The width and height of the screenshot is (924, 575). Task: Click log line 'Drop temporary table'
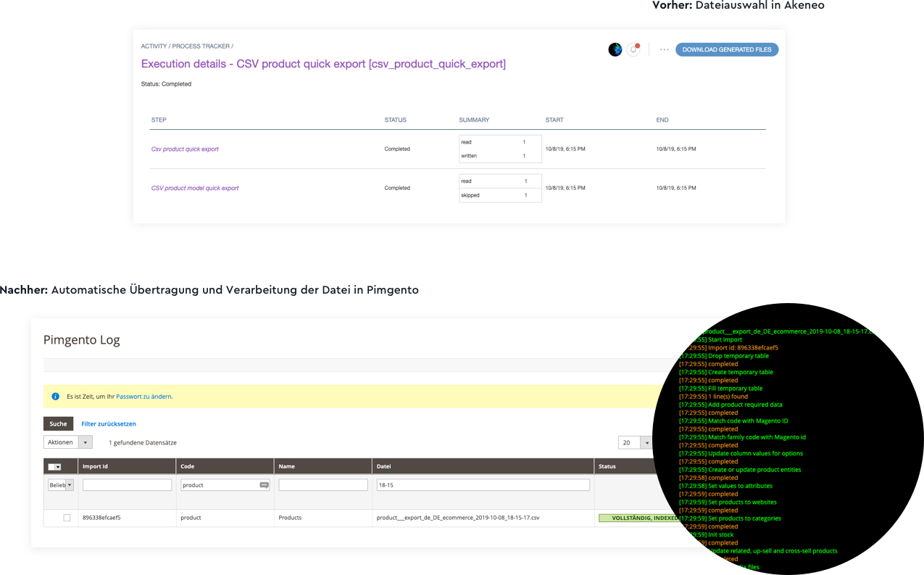click(x=724, y=356)
